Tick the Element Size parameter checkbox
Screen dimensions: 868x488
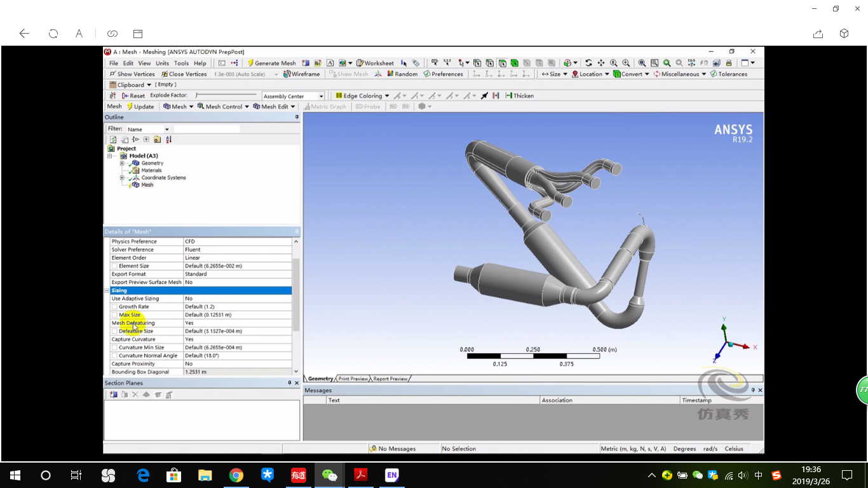114,266
